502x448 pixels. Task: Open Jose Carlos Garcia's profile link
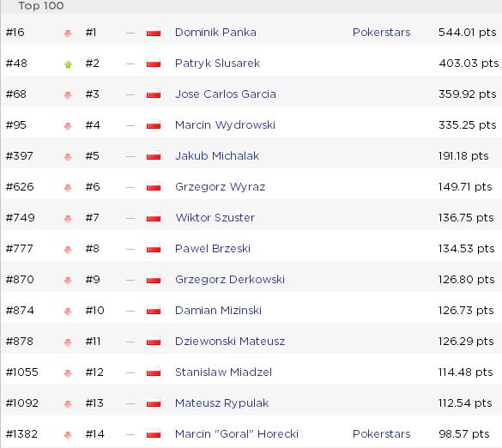(x=226, y=94)
